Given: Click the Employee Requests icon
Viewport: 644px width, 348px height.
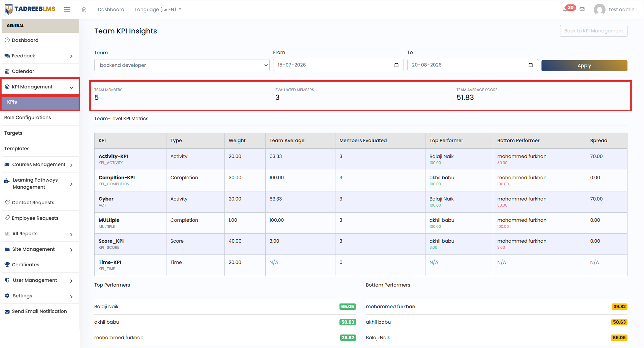Looking at the screenshot, I should (x=7, y=218).
